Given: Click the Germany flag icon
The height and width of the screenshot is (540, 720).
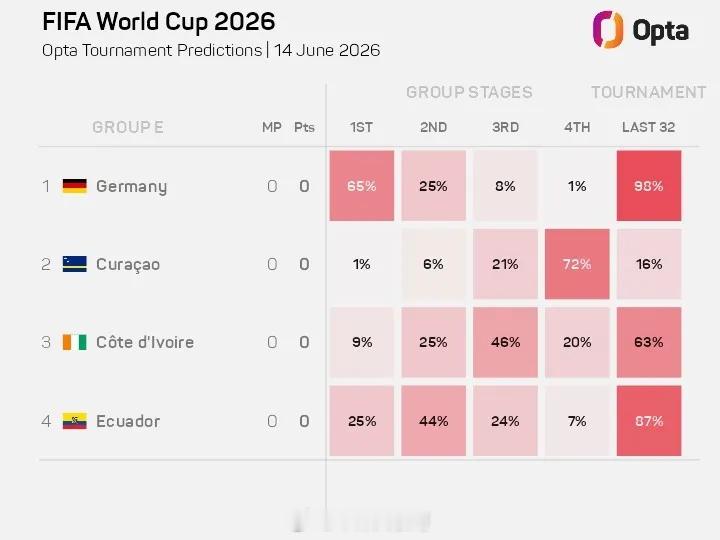Looking at the screenshot, I should coord(74,186).
